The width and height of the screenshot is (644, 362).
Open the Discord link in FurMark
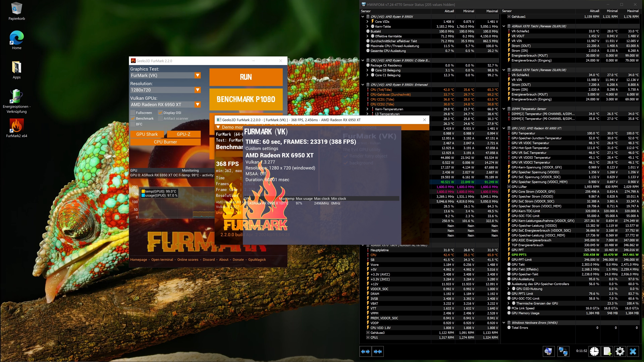[209, 260]
